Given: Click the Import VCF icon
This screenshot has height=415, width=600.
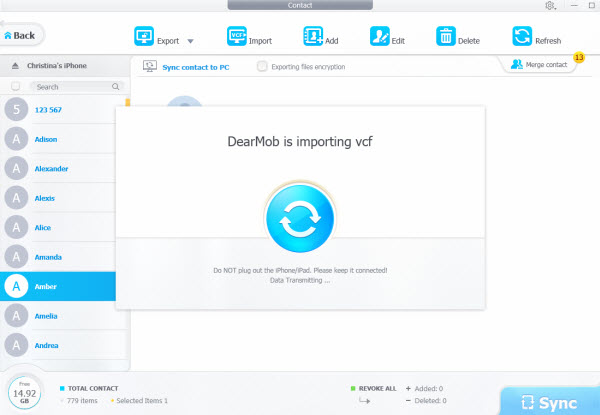Looking at the screenshot, I should pos(236,36).
